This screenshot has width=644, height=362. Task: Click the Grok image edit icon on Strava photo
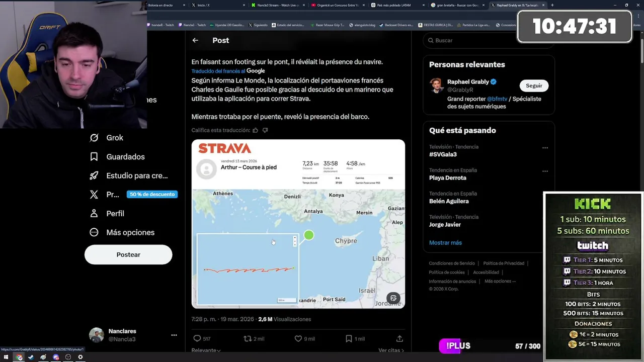coord(393,298)
